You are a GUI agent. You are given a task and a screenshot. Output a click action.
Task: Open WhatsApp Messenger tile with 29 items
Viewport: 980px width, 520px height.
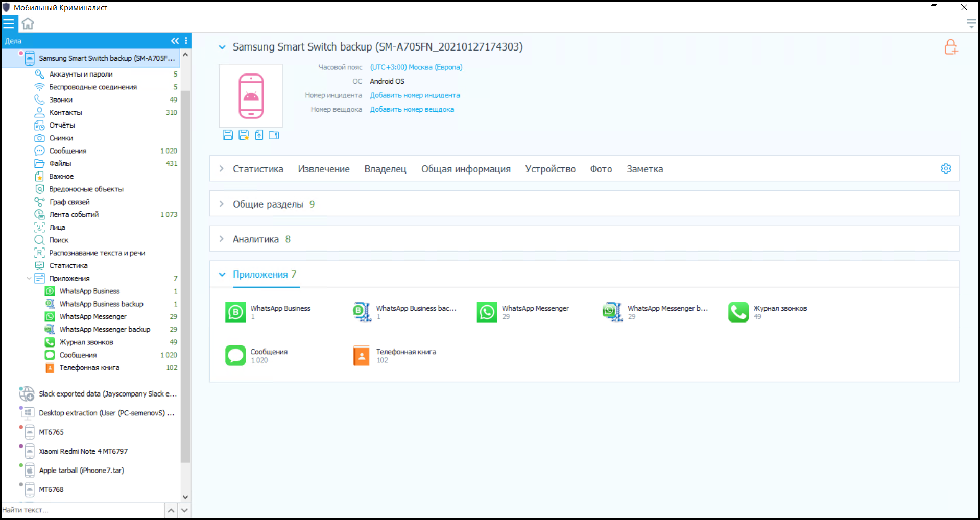523,312
